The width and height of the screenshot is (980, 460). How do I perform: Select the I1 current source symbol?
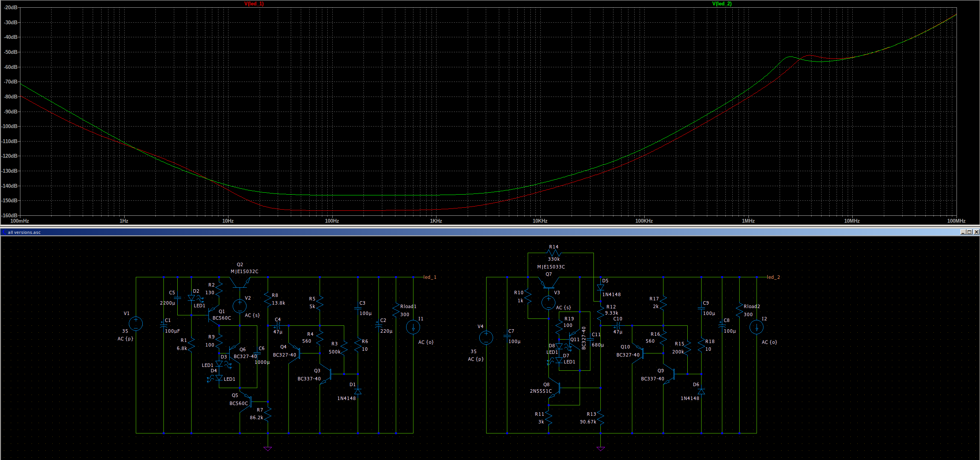click(413, 327)
